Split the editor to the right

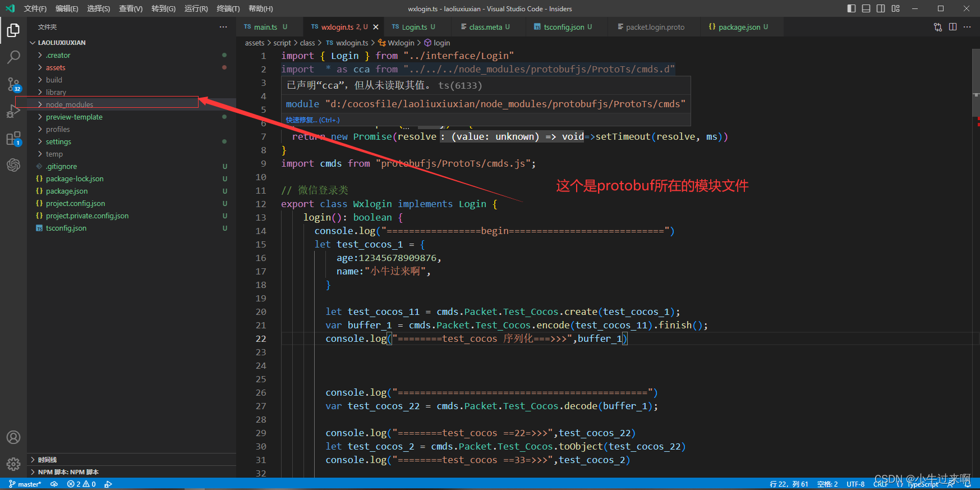[953, 27]
